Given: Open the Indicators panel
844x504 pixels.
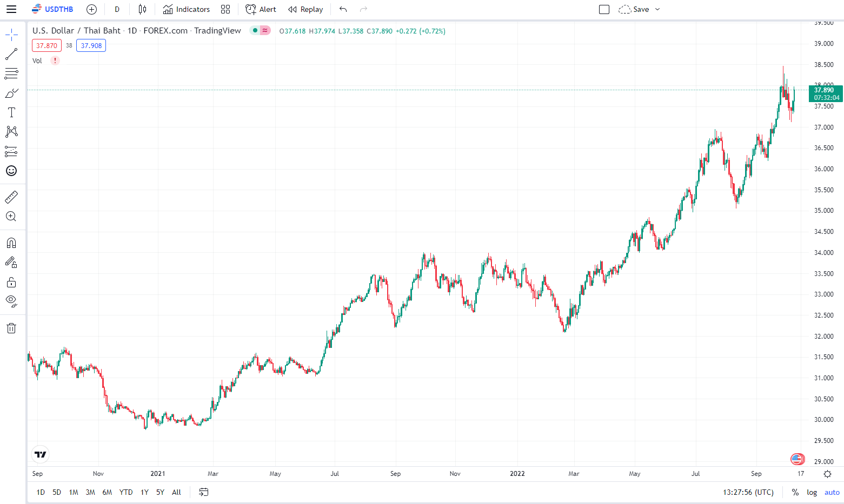Looking at the screenshot, I should [x=187, y=9].
